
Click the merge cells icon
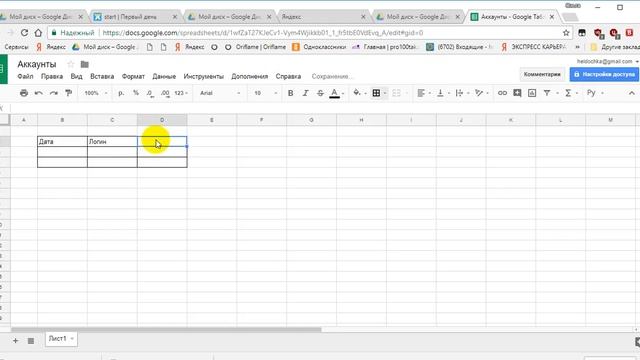click(x=396, y=93)
